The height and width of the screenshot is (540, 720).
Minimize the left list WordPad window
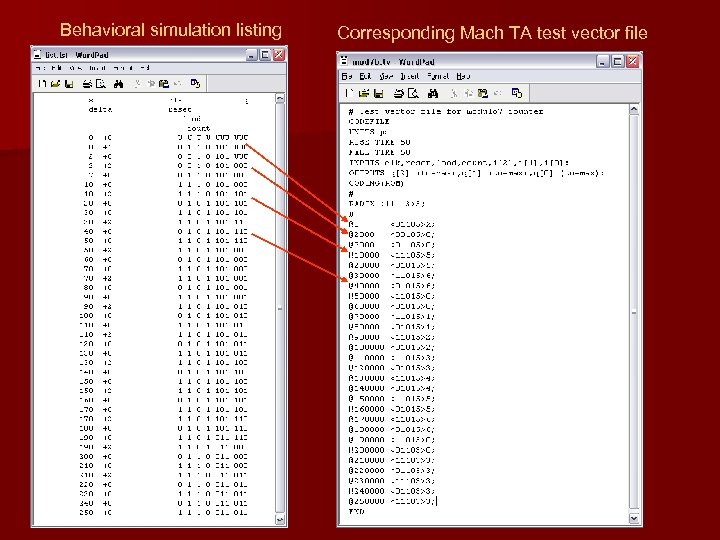tap(252, 55)
